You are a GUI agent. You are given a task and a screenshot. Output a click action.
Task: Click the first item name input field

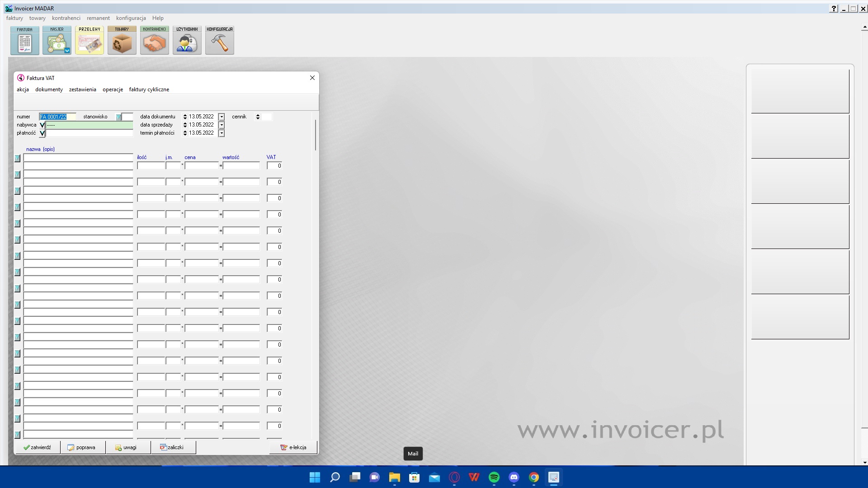pyautogui.click(x=78, y=158)
